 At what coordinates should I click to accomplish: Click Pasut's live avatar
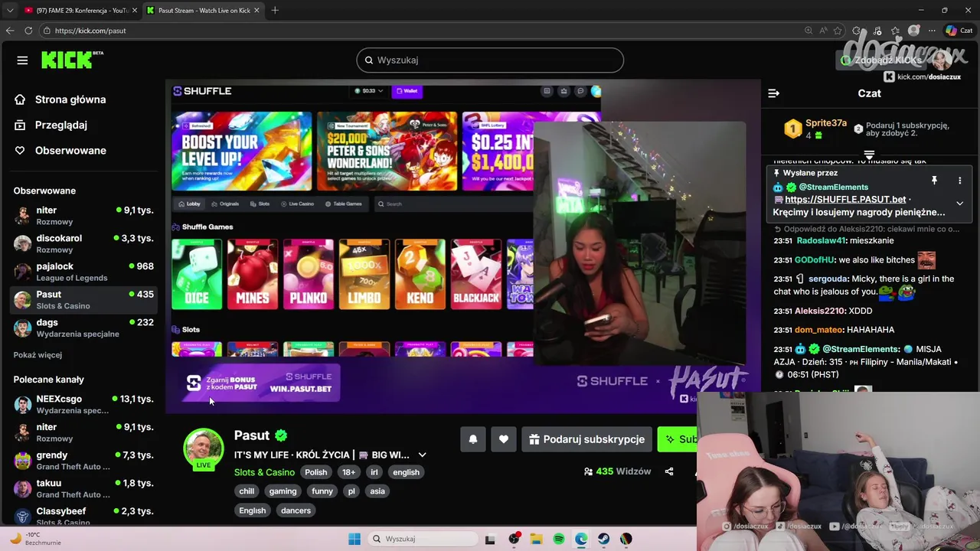(204, 448)
